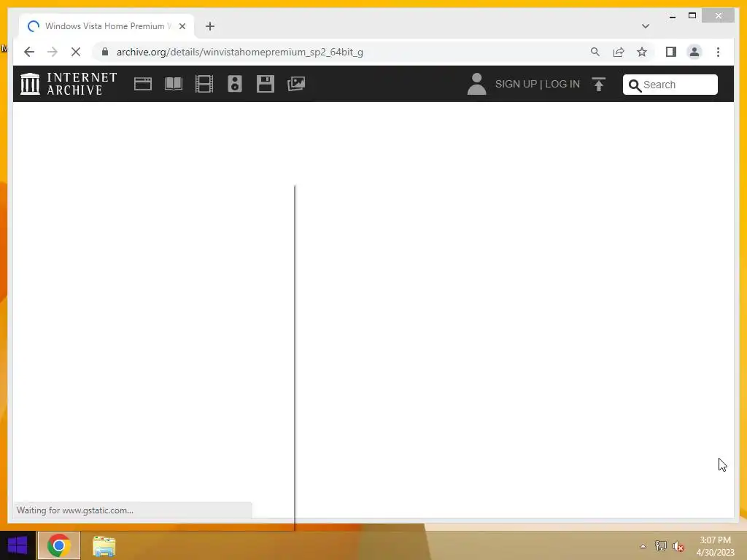Open the tab search dropdown chevron
This screenshot has height=560, width=747.
pyautogui.click(x=646, y=26)
